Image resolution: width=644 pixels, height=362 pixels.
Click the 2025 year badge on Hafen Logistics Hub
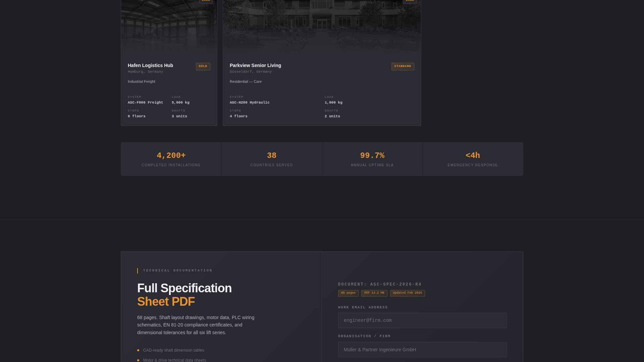[206, 1]
